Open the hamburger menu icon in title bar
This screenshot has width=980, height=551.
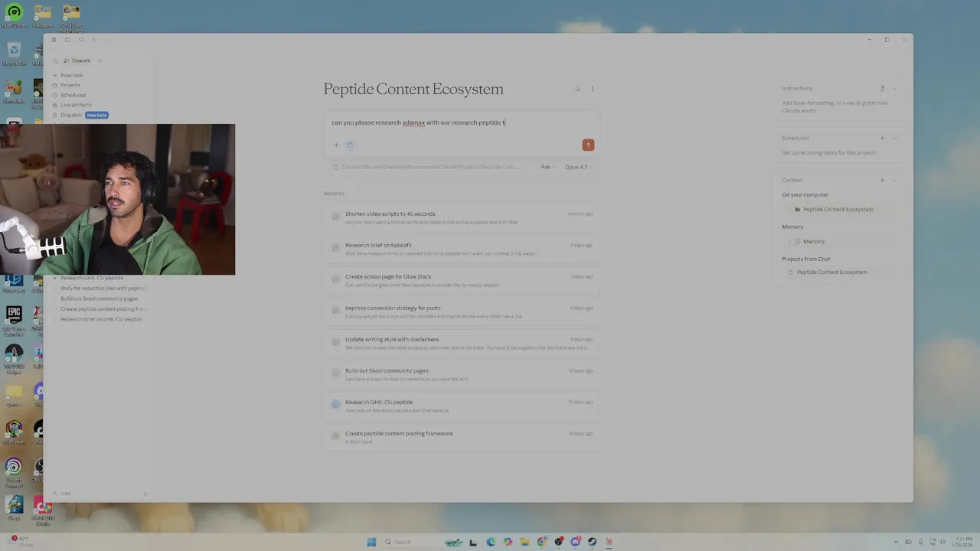tap(54, 40)
